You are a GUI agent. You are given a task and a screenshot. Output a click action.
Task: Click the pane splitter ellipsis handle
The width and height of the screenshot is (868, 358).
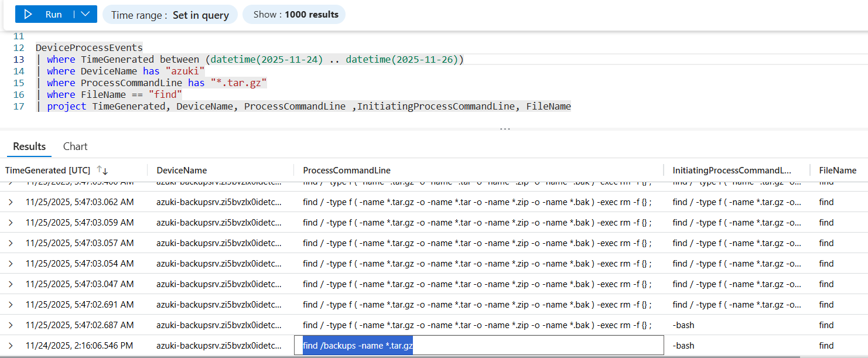point(505,129)
